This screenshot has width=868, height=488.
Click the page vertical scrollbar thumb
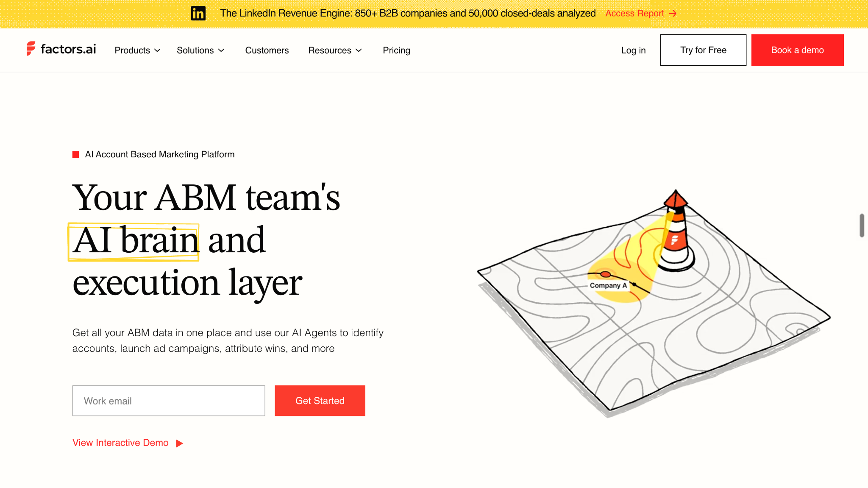click(x=862, y=226)
